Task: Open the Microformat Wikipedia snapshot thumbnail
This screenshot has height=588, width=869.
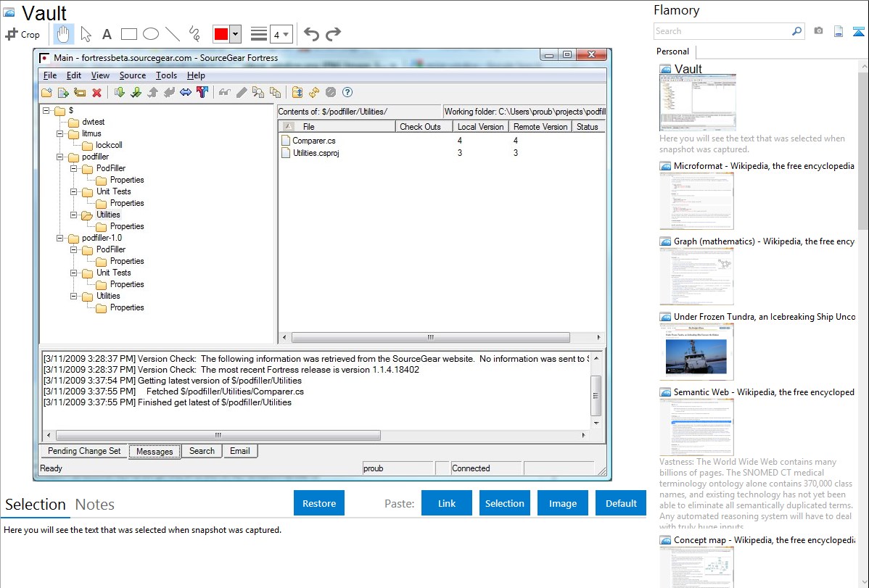Action: 696,201
